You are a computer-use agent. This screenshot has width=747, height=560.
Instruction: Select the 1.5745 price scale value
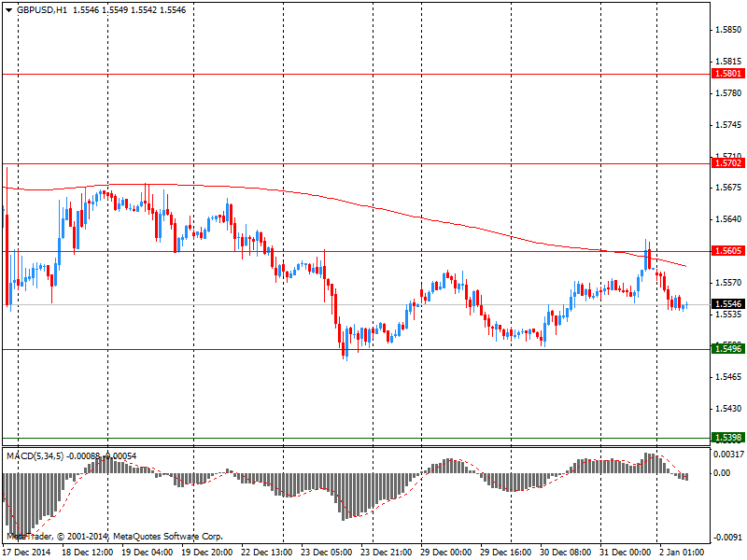[728, 125]
